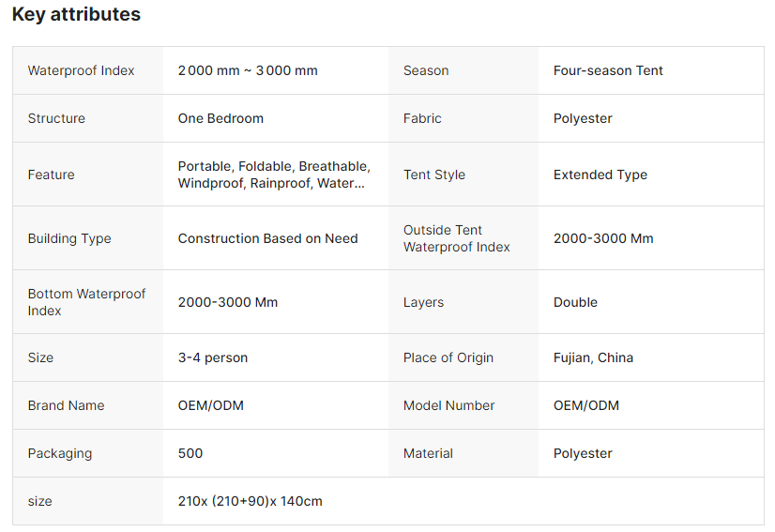
Task: Click the One Bedroom structure value
Action: click(x=220, y=118)
